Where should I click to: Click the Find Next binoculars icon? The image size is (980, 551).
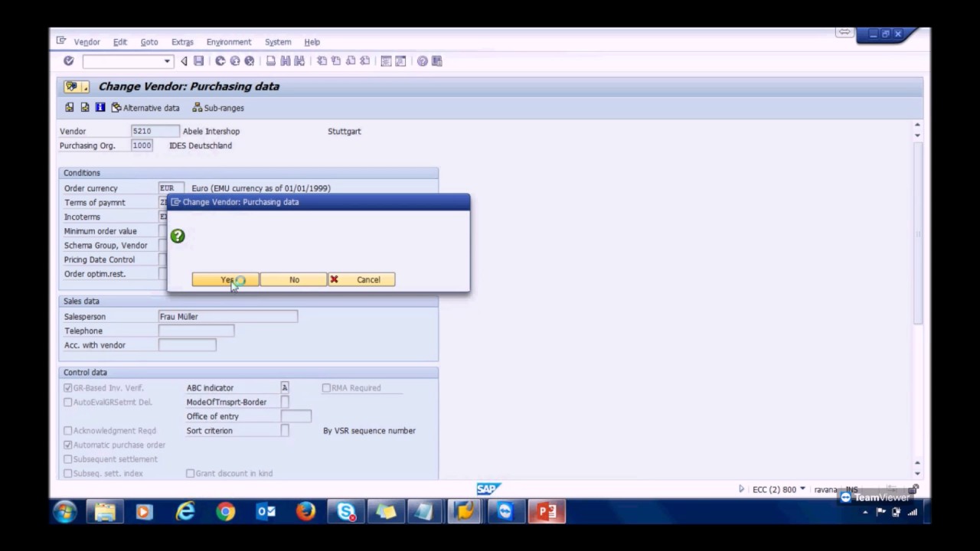coord(299,61)
